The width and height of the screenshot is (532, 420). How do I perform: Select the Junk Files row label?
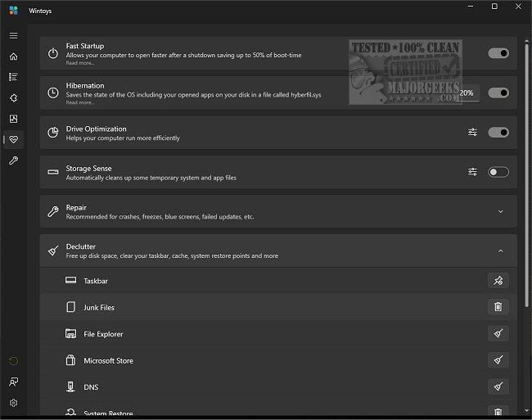point(99,307)
